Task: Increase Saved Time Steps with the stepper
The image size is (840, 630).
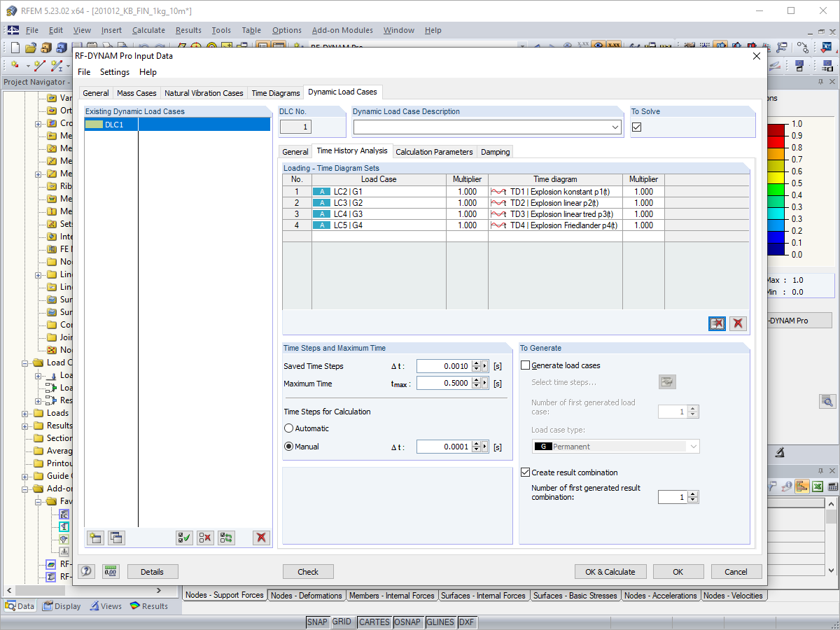Action: point(477,362)
